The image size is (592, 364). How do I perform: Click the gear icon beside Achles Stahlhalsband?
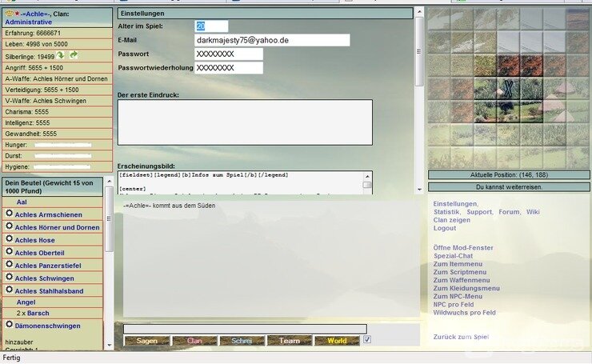point(9,290)
